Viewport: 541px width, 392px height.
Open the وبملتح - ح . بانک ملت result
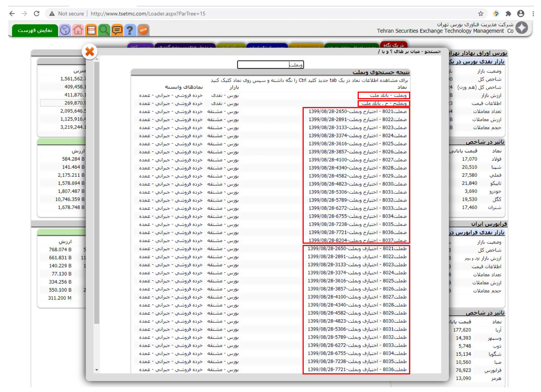tap(384, 103)
